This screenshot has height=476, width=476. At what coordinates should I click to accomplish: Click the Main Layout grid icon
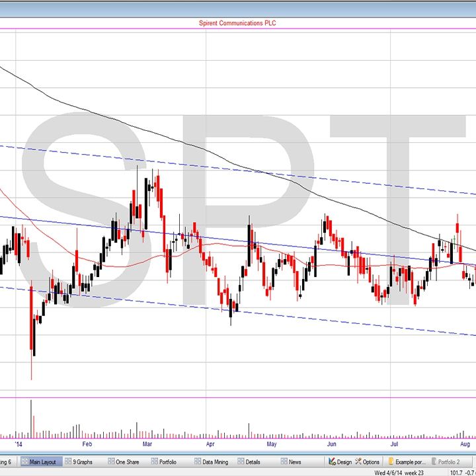click(24, 461)
